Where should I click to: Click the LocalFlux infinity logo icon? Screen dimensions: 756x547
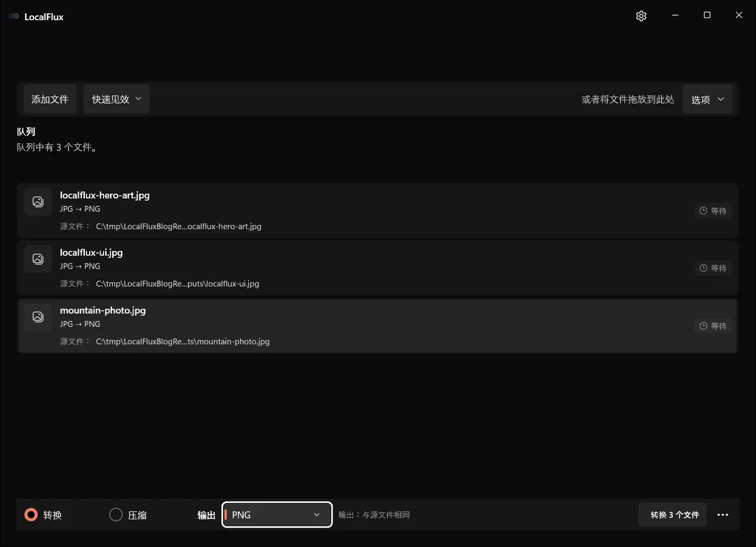tap(14, 16)
